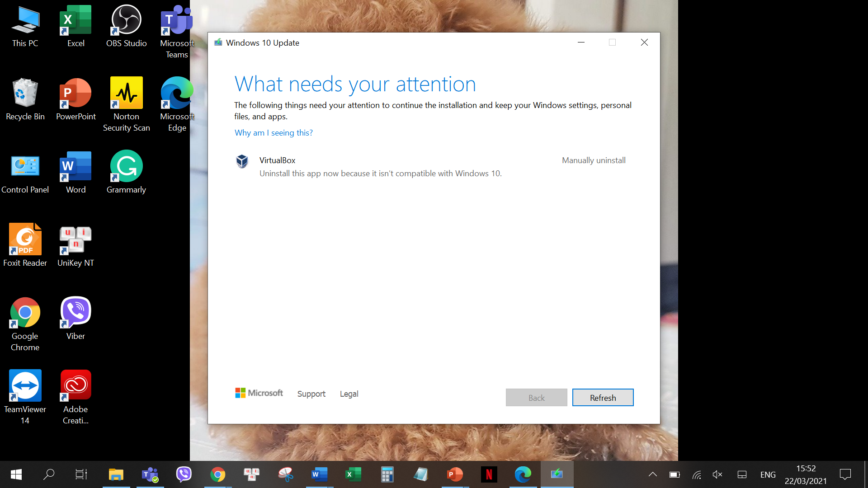
Task: Select the Excel desktop shortcut
Action: click(75, 27)
